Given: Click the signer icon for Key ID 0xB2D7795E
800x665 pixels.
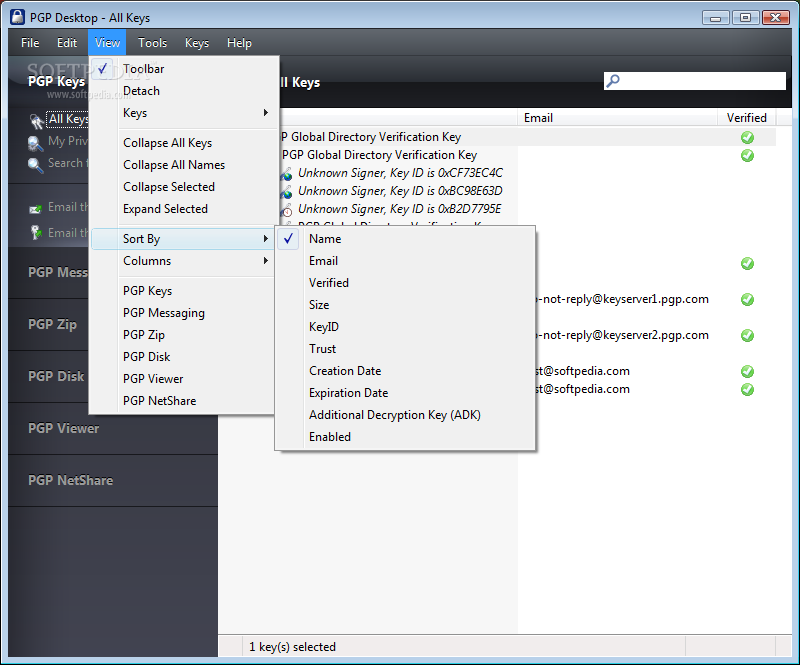Looking at the screenshot, I should coord(286,210).
